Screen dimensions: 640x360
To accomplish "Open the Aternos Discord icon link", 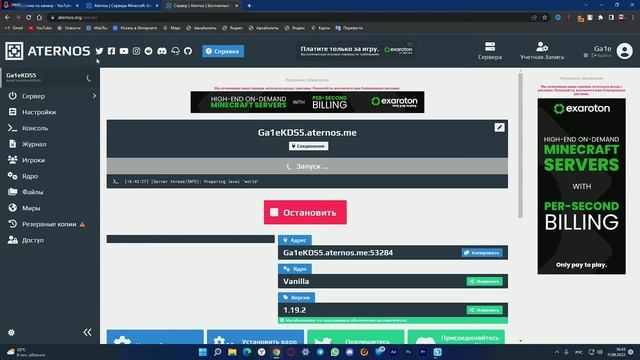I will (162, 51).
